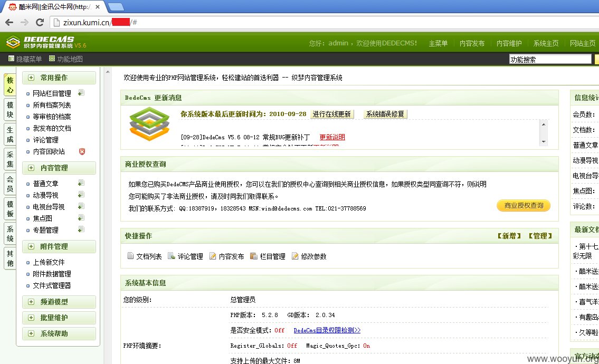The image size is (599, 364).
Task: Open 附件数据管理 in sidebar
Action: pos(52,274)
